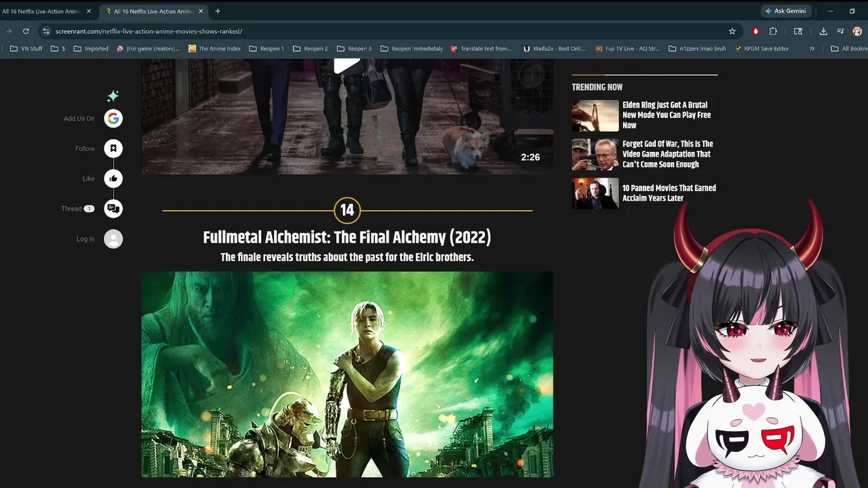Click the Fullmetal Alchemist poster image
This screenshot has height=488, width=868.
347,374
